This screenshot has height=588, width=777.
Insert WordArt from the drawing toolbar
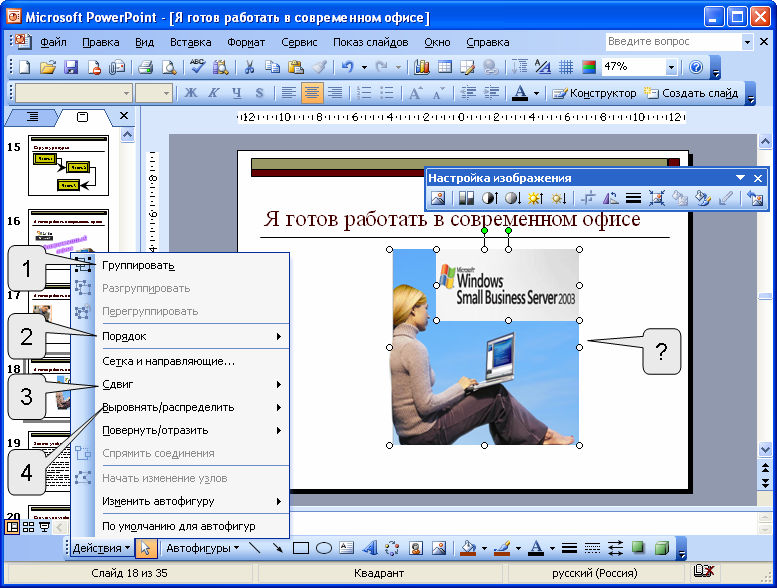click(x=370, y=548)
